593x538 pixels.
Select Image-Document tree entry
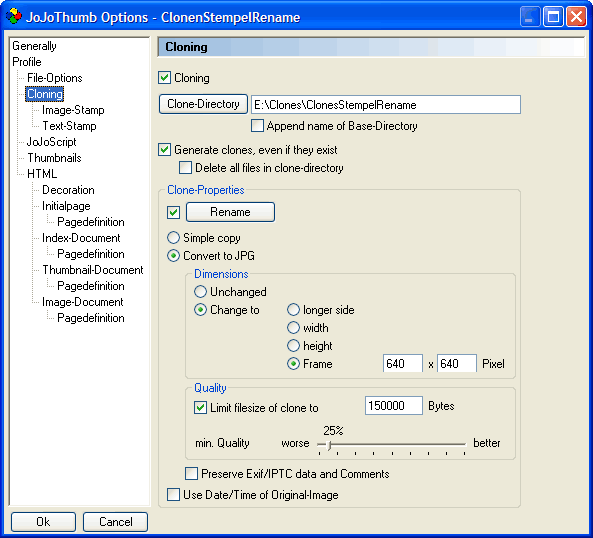coord(82,302)
